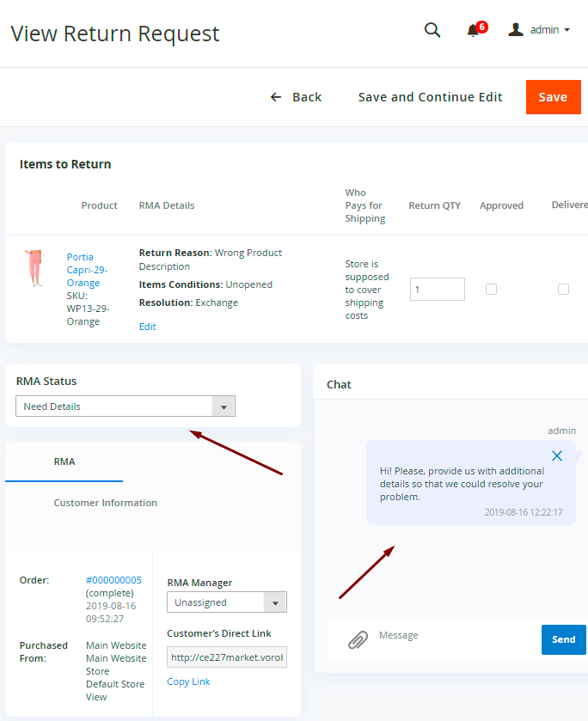Open order #000000005 link

pos(113,580)
